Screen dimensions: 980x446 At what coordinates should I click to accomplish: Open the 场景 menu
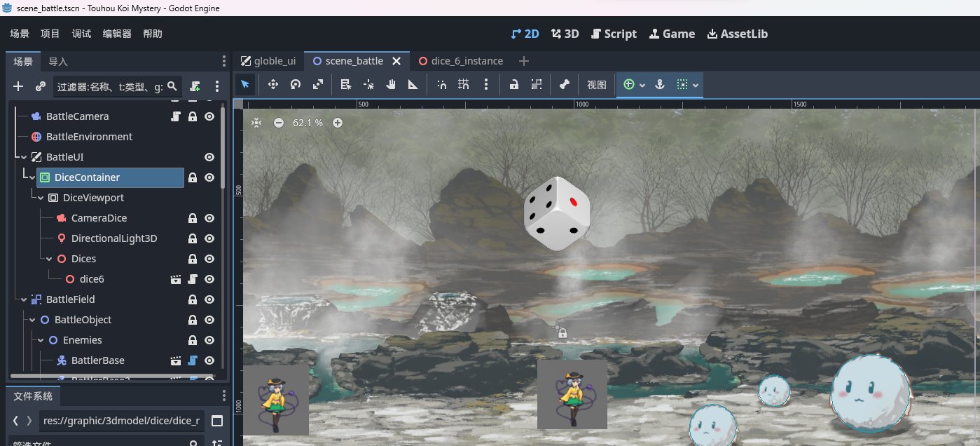click(20, 34)
